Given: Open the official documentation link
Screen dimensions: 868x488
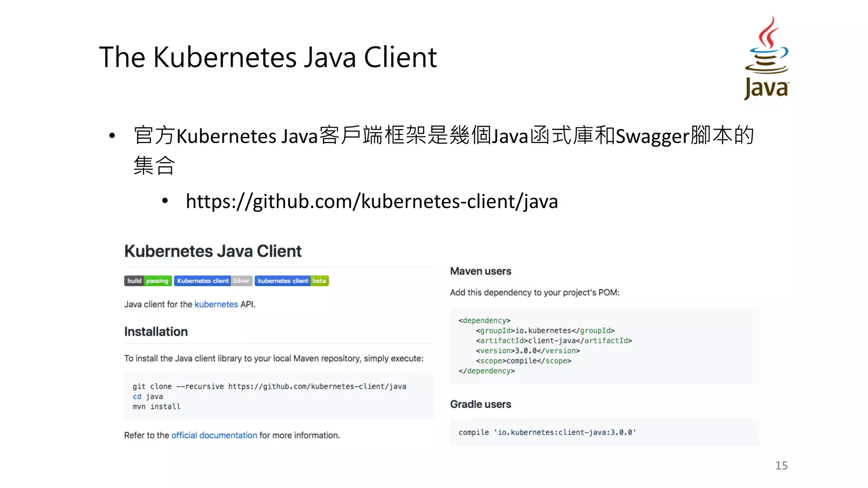Looking at the screenshot, I should (x=214, y=435).
